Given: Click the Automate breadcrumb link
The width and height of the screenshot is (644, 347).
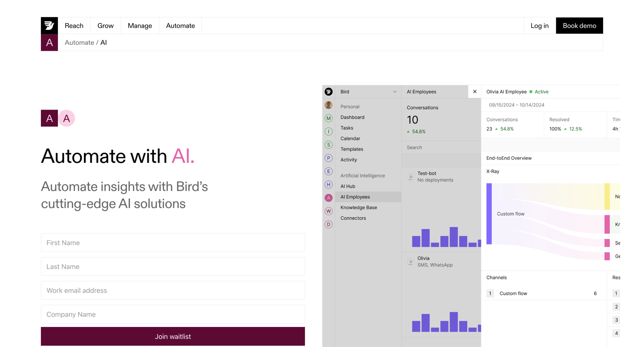Looking at the screenshot, I should tap(79, 43).
